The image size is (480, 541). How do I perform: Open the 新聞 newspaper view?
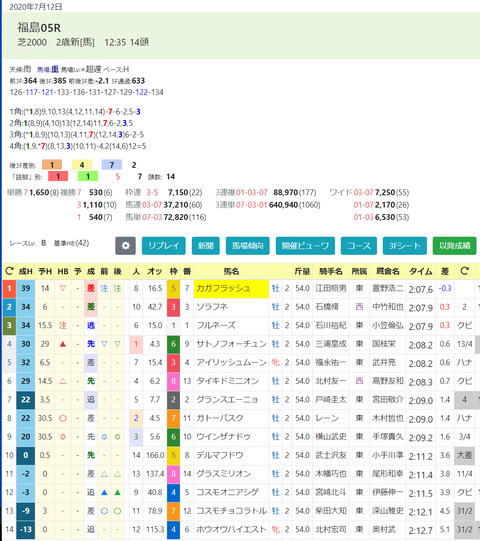click(206, 246)
